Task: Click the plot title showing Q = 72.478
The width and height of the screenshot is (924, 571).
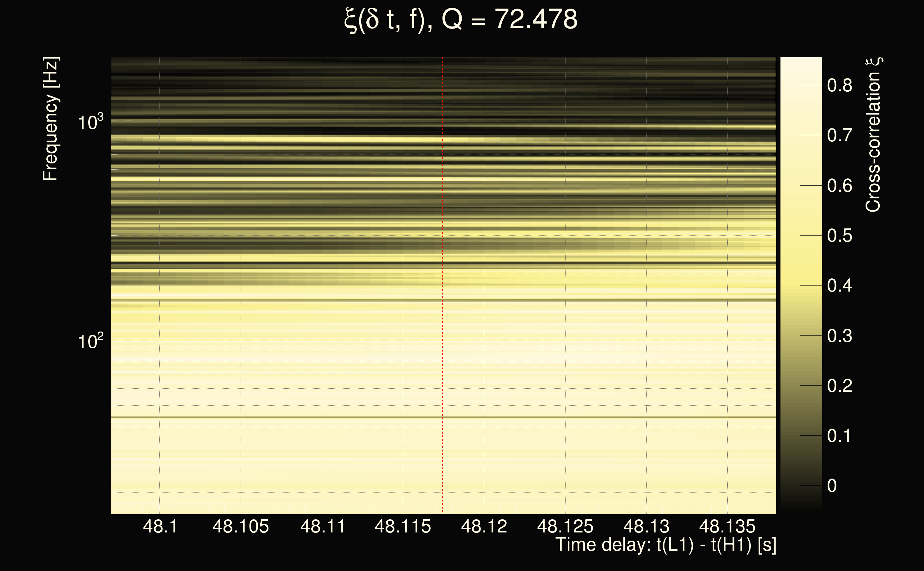Action: click(x=461, y=20)
